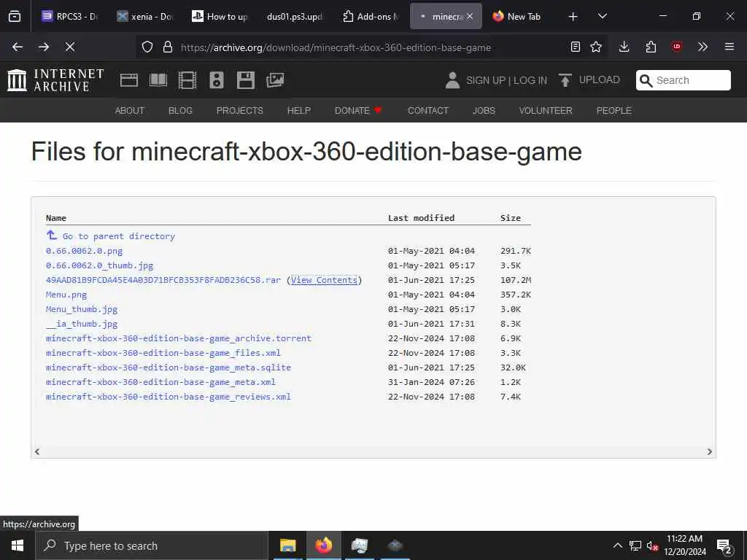Switch to the xenia tab
This screenshot has height=560, width=747.
(145, 16)
